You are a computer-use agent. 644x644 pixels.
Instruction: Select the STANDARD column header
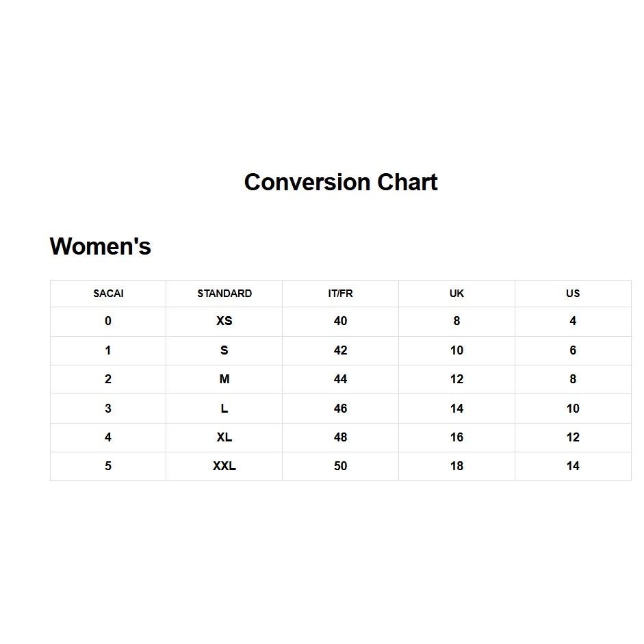tap(224, 294)
